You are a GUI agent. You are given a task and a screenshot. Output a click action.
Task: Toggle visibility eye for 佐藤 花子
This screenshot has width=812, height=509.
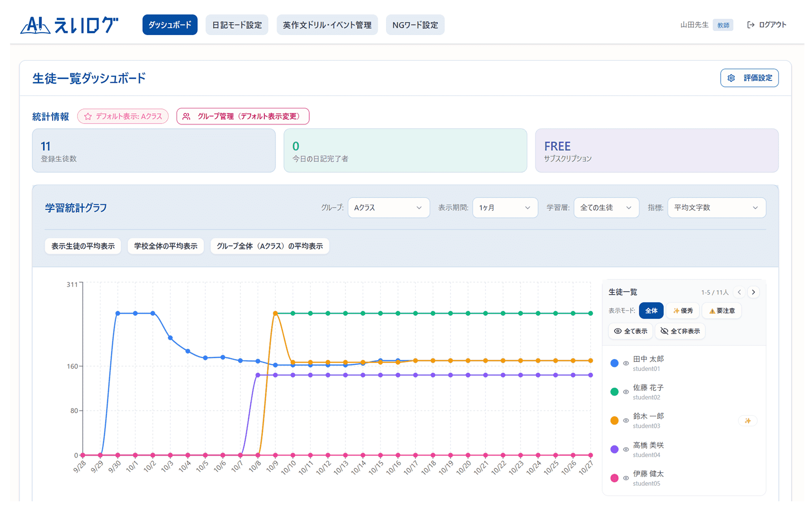pos(626,392)
